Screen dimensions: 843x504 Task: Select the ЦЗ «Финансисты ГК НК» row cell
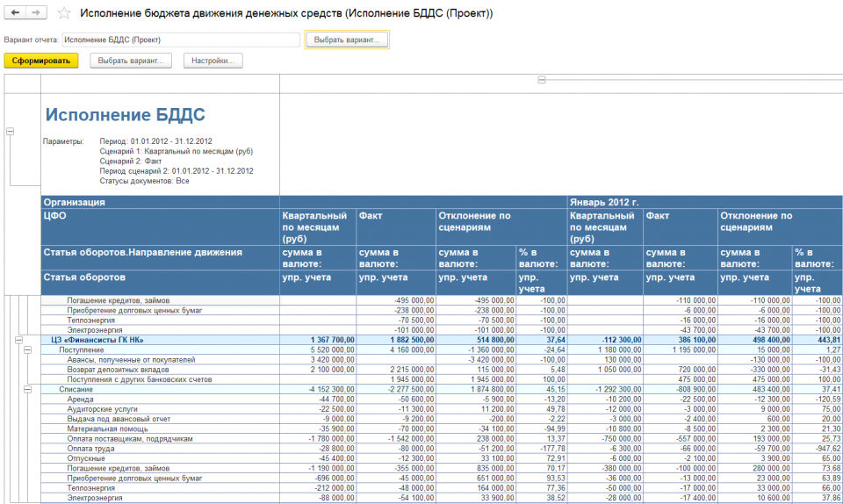[97, 340]
